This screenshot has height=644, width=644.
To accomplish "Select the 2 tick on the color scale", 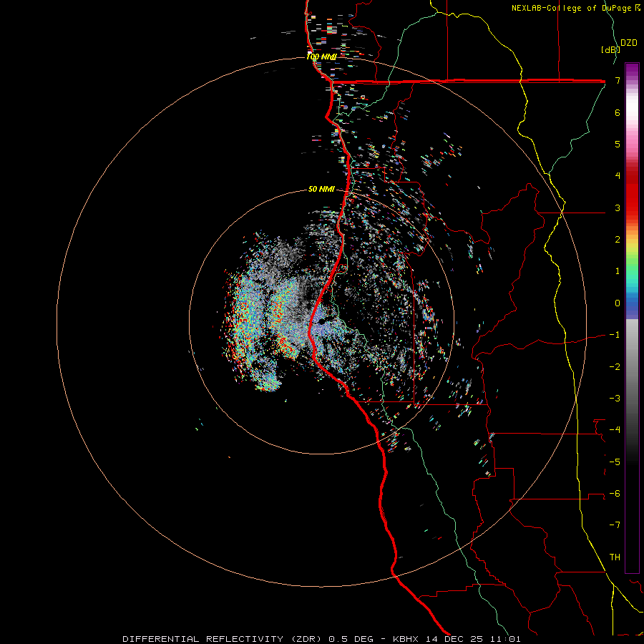I will click(618, 240).
